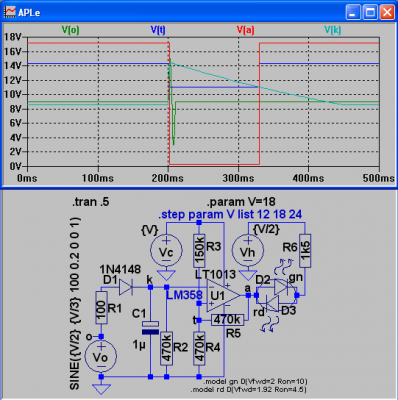Click the V(o) green trace label
The image size is (398, 400).
[x=71, y=30]
